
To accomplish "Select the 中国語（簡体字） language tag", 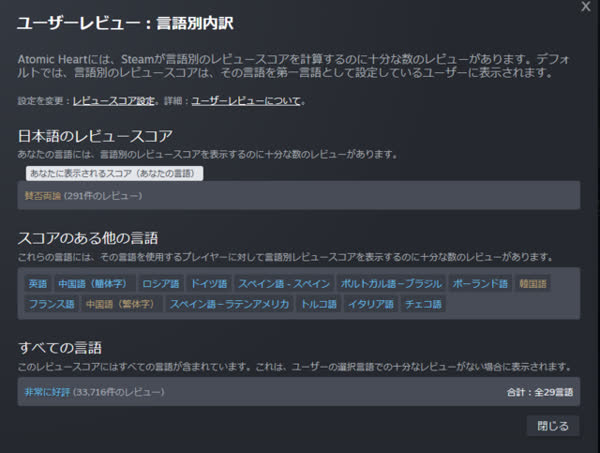I will (x=95, y=284).
